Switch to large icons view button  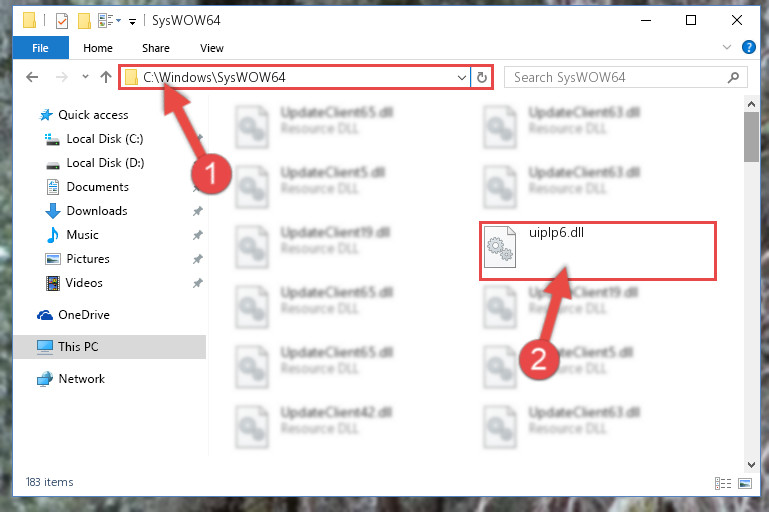(745, 484)
